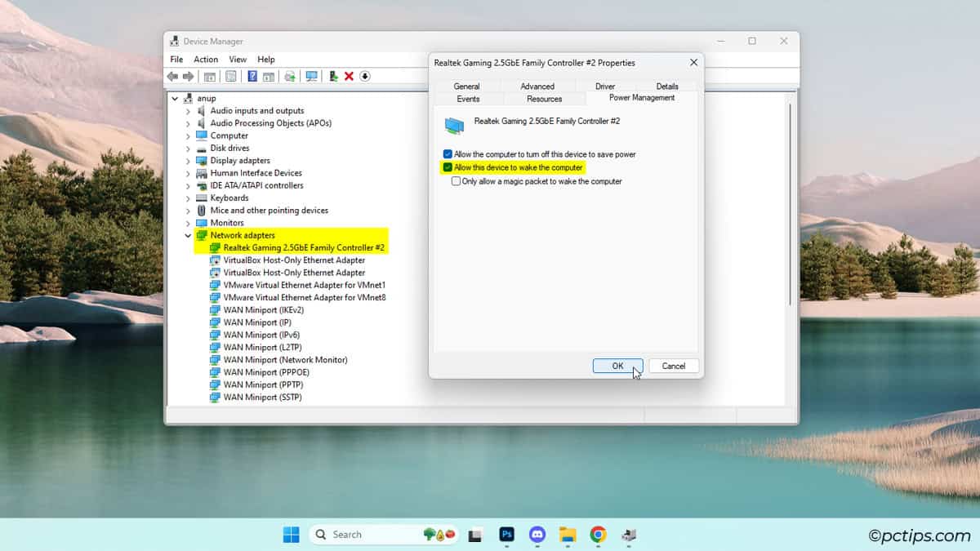
Task: Click the network device icon in Properties dialog
Action: pos(454,125)
